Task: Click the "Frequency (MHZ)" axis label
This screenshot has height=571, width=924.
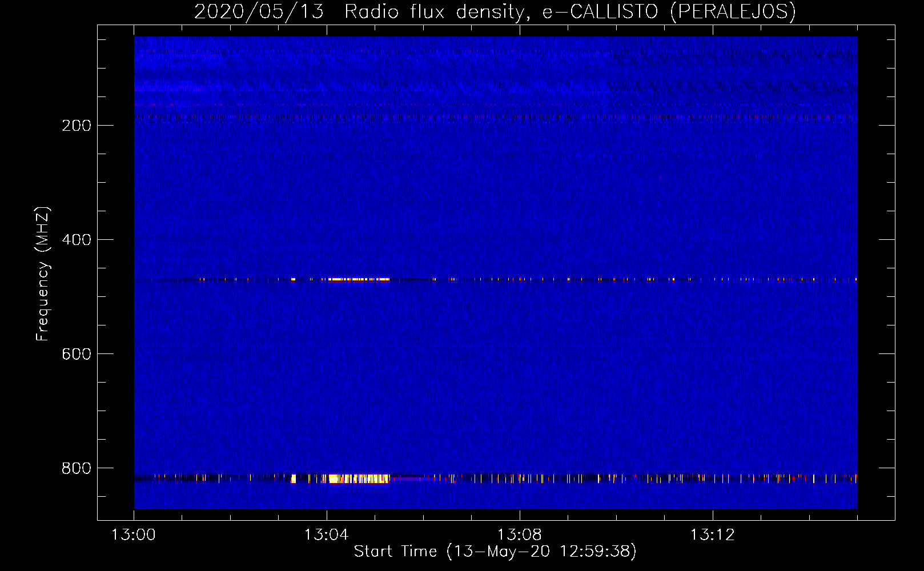Action: 43,274
